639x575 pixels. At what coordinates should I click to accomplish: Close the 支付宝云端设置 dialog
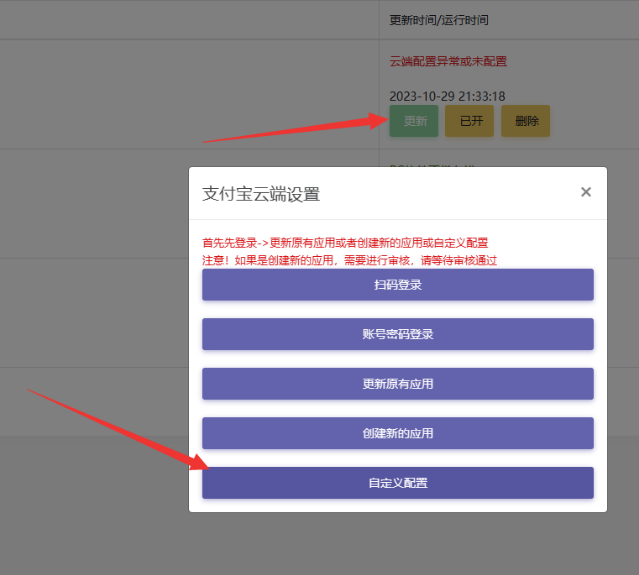[x=586, y=192]
